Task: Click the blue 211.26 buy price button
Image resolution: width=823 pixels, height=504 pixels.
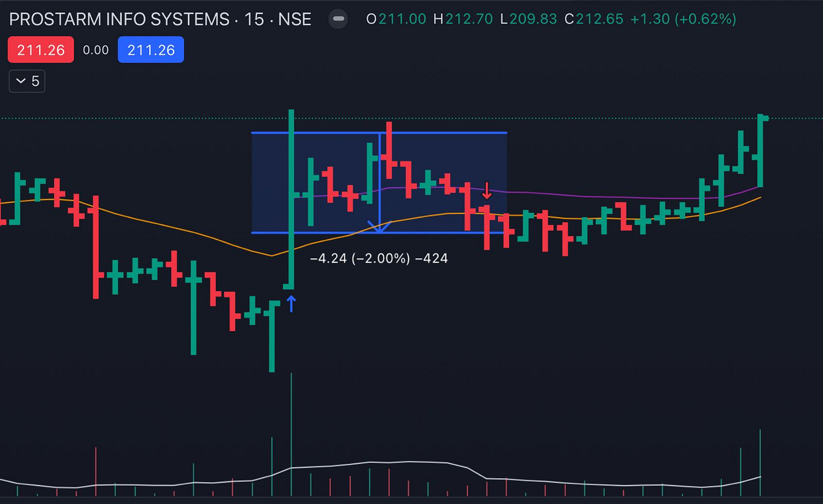Action: (151, 50)
